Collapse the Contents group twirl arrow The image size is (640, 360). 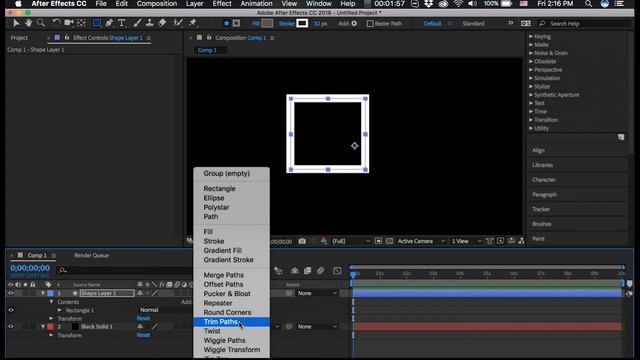51,302
